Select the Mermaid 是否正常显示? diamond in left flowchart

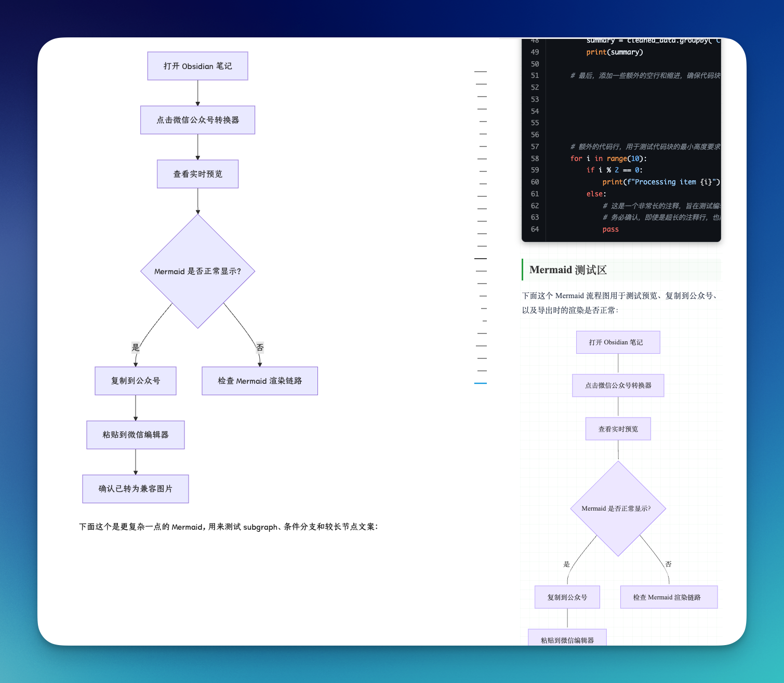pyautogui.click(x=197, y=271)
